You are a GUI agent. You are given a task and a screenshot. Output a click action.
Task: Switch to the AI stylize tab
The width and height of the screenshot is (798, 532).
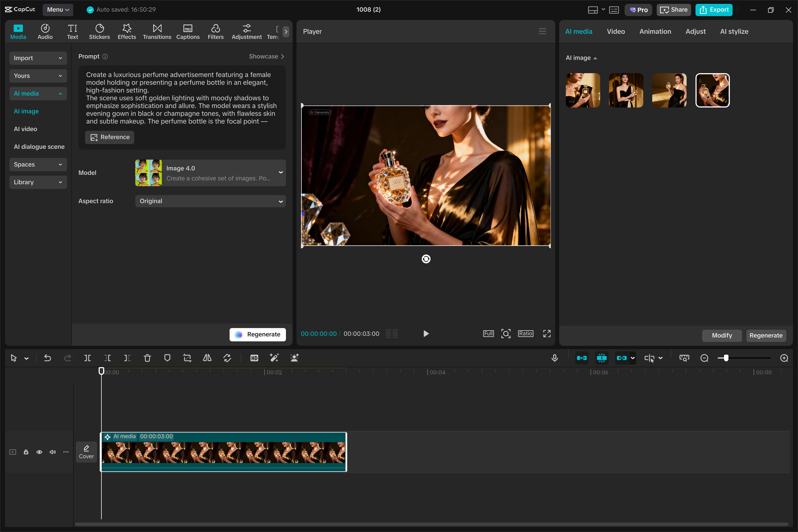pos(734,31)
